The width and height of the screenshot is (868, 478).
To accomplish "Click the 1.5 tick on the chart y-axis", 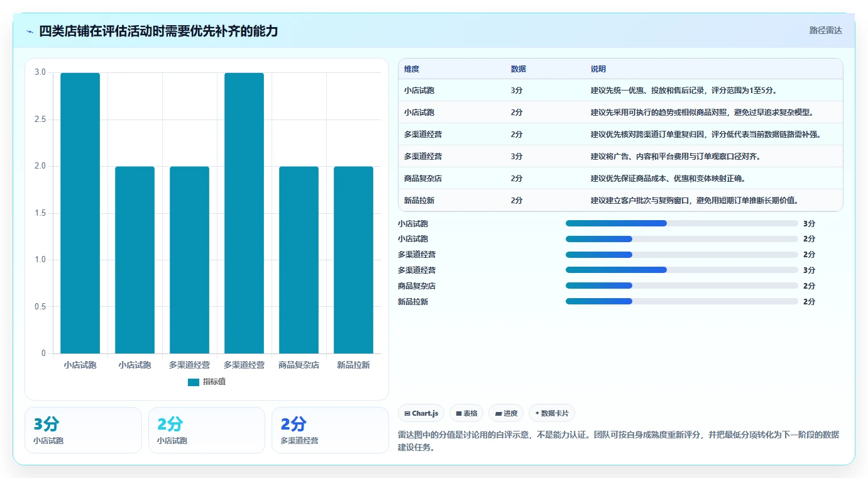I will [40, 213].
